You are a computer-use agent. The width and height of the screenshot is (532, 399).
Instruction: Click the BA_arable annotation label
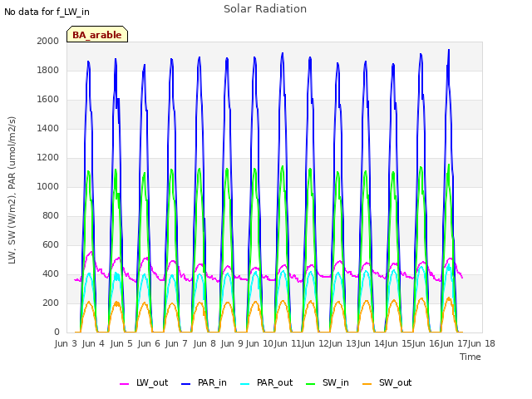coord(97,35)
